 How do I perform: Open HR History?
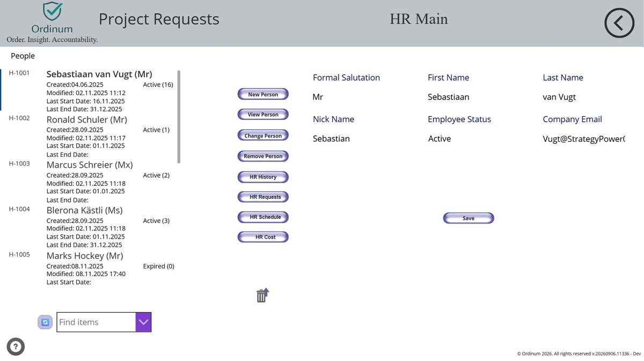click(263, 177)
